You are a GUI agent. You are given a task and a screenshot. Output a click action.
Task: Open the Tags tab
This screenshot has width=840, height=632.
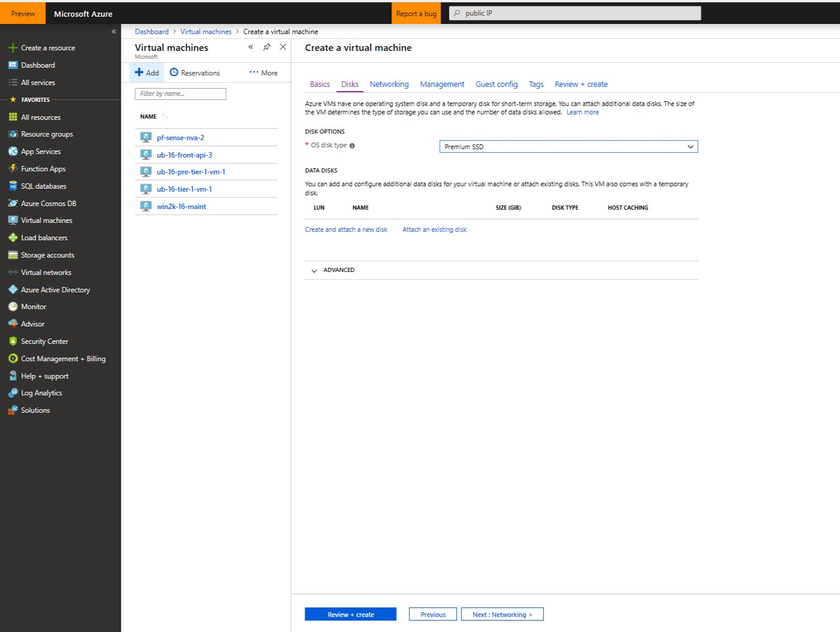pyautogui.click(x=536, y=84)
